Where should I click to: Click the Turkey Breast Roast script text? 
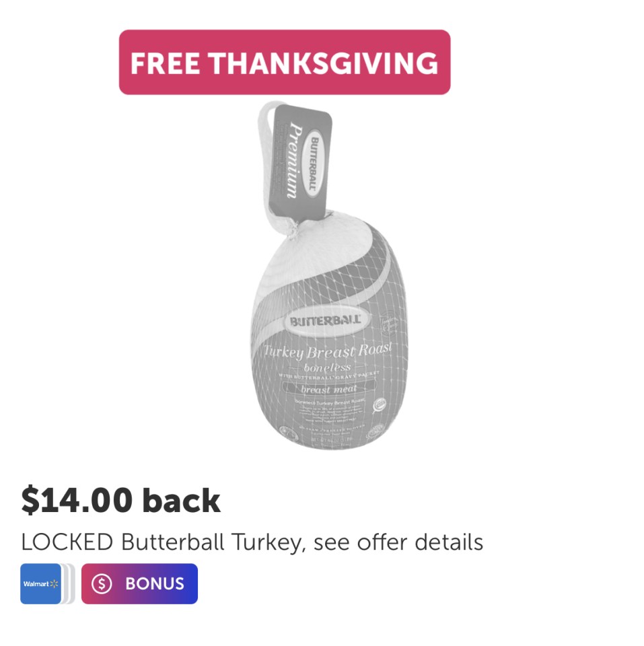pyautogui.click(x=328, y=351)
